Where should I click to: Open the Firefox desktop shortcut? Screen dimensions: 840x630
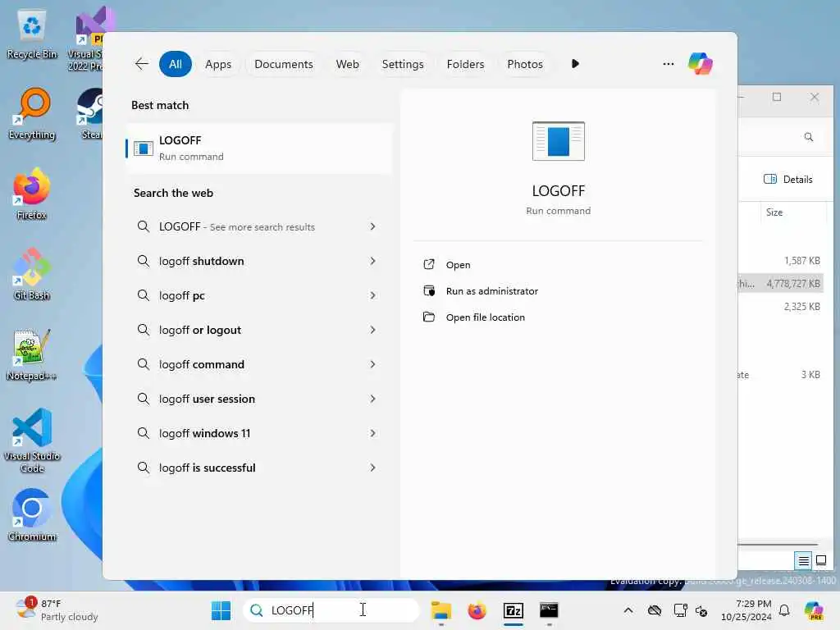point(32,194)
